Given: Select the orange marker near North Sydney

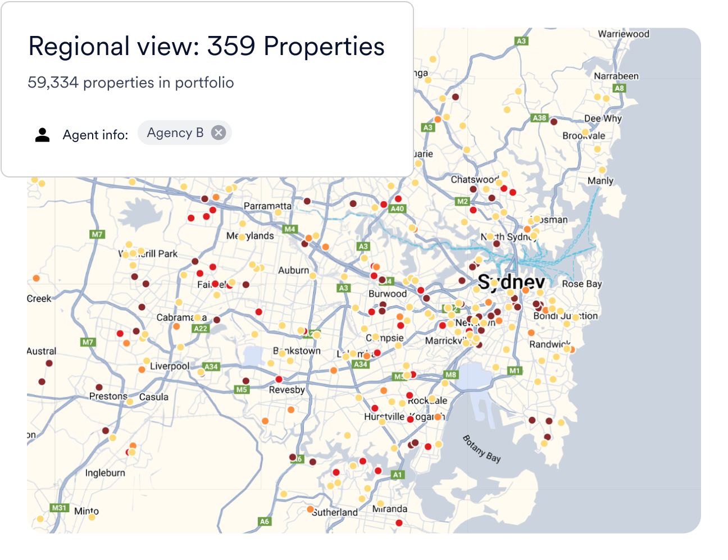Looking at the screenshot, I should [527, 229].
